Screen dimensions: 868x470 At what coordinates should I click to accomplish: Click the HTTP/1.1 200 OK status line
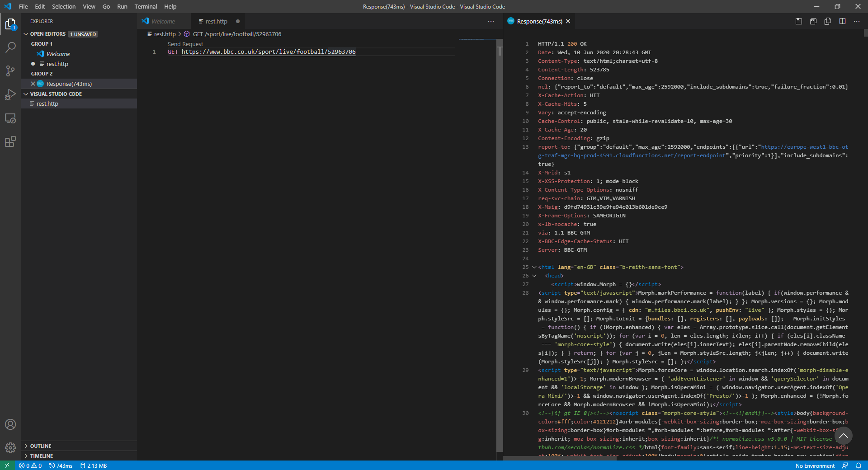562,44
